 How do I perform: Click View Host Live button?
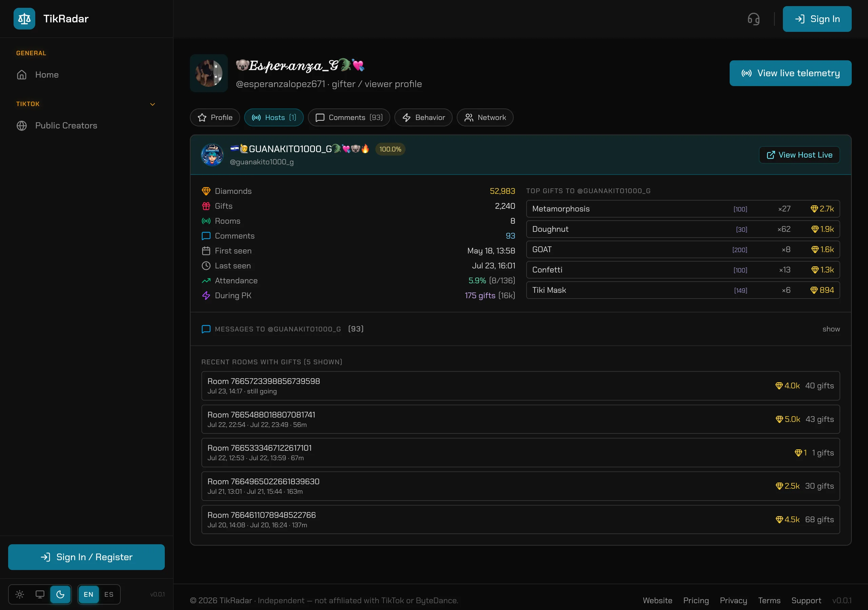pos(799,155)
